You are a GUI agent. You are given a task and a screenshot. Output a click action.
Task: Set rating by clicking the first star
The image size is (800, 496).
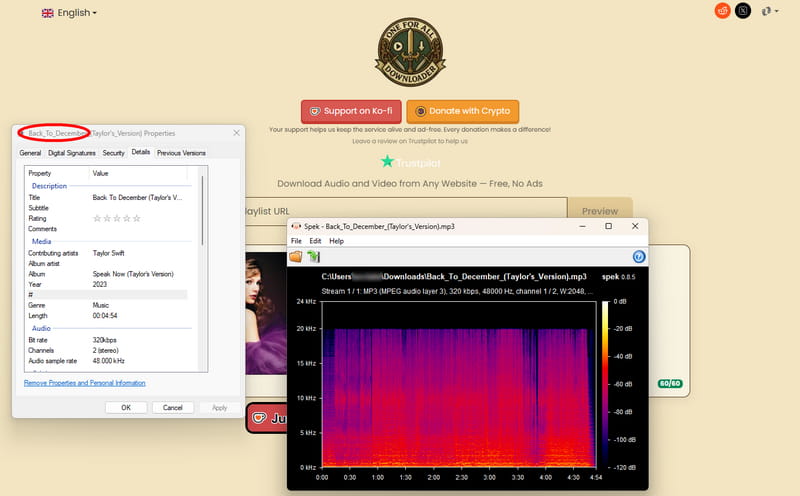(97, 218)
